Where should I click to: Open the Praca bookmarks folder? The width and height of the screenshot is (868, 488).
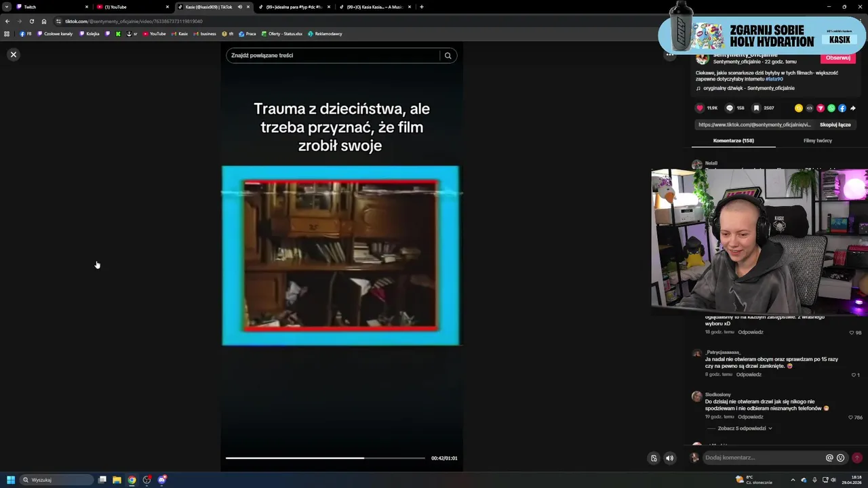[x=248, y=34]
